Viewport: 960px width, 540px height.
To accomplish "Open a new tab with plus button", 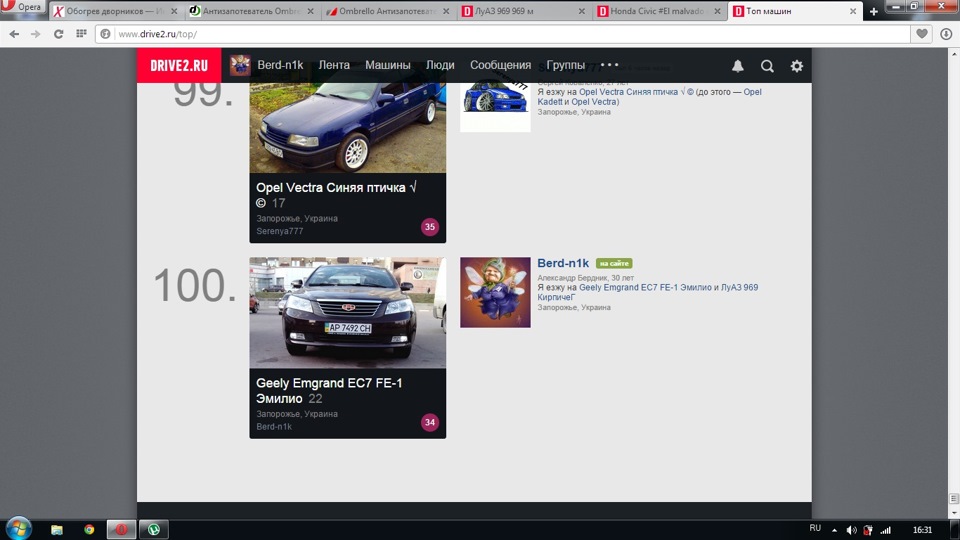I will click(874, 12).
